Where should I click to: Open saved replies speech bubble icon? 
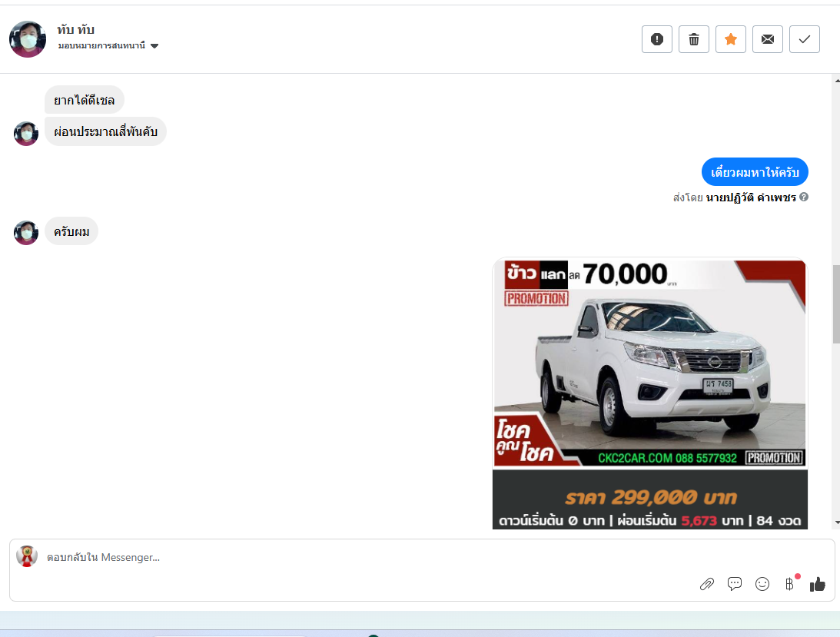point(735,584)
